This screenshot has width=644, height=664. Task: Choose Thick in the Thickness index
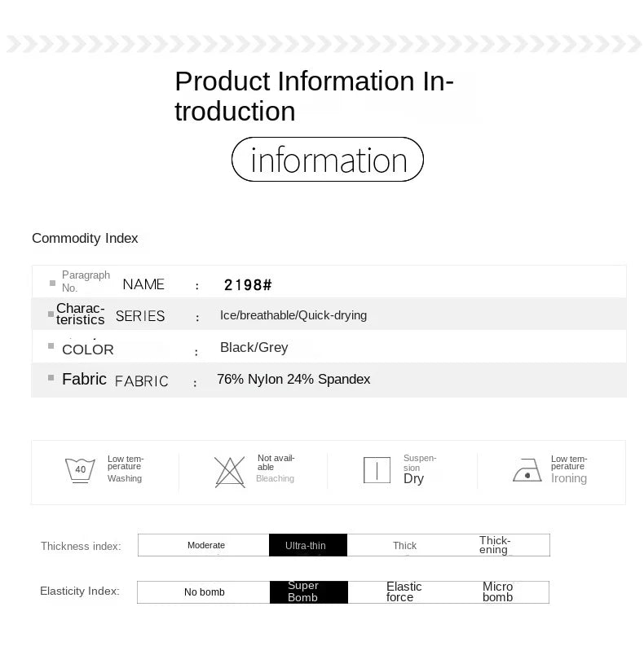404,545
